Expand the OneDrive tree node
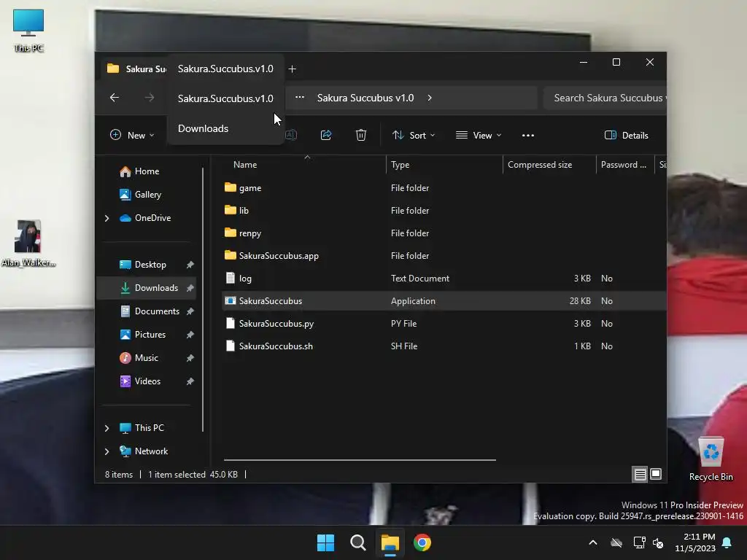This screenshot has height=560, width=747. (107, 218)
